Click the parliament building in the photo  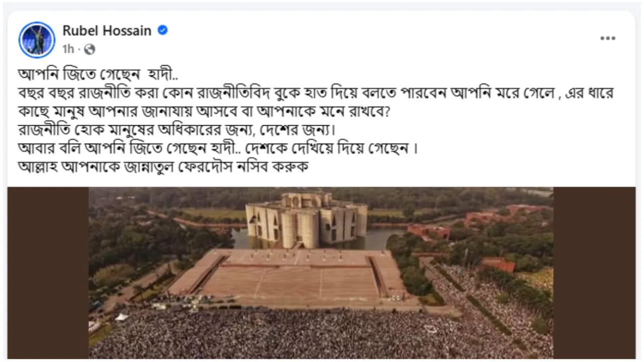click(x=306, y=219)
